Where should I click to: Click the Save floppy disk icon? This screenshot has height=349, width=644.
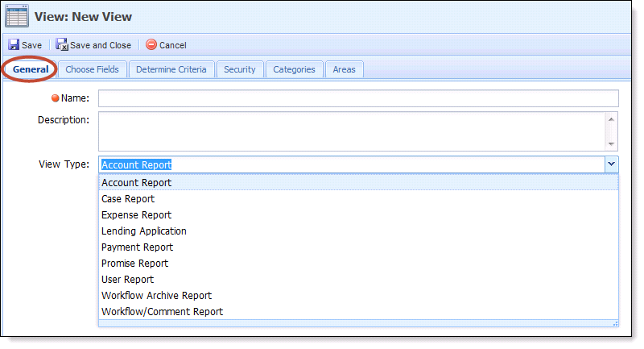(14, 44)
